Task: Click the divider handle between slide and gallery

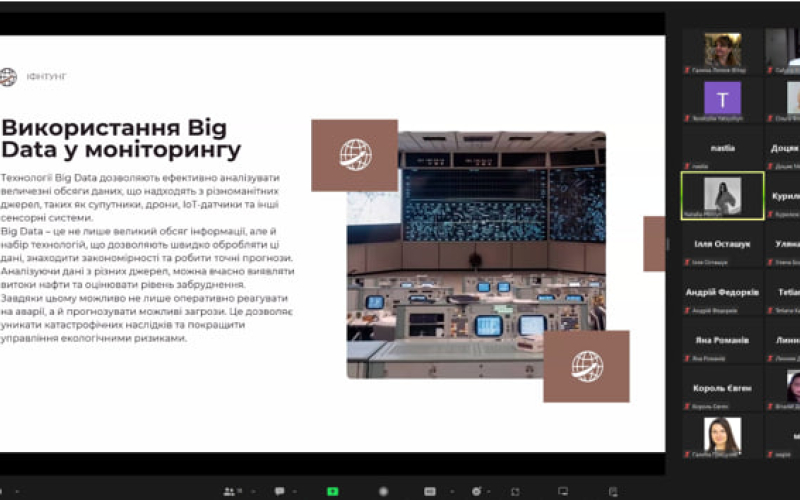Action: click(x=668, y=244)
